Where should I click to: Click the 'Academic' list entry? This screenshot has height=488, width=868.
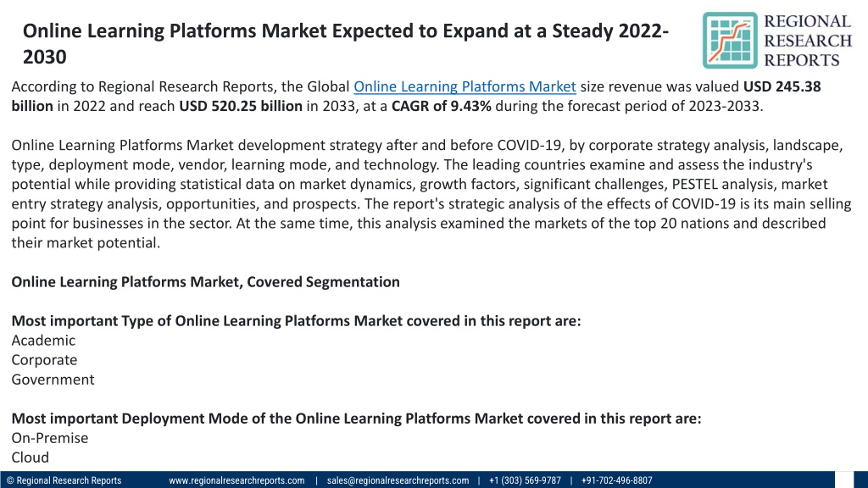point(43,341)
